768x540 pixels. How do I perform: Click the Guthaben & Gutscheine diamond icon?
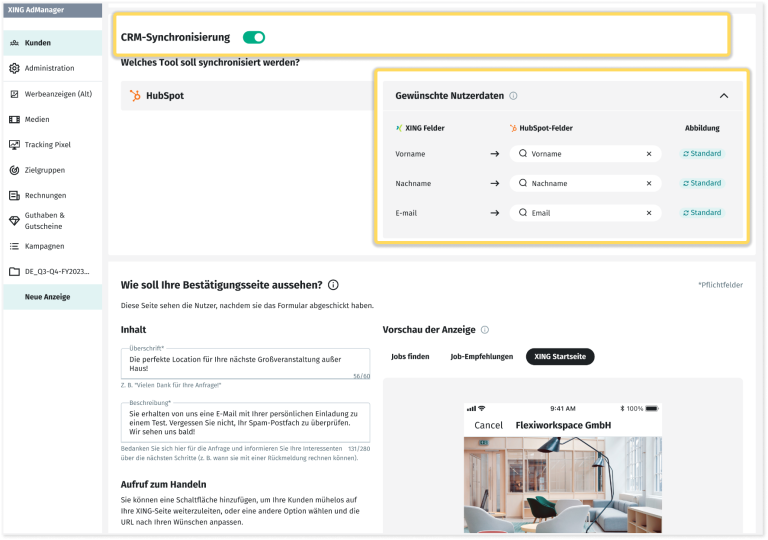click(x=15, y=221)
